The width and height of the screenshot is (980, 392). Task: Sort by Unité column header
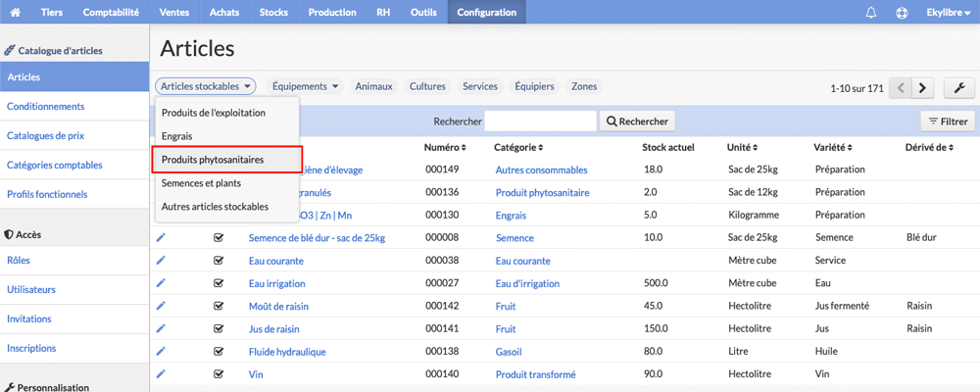[743, 148]
